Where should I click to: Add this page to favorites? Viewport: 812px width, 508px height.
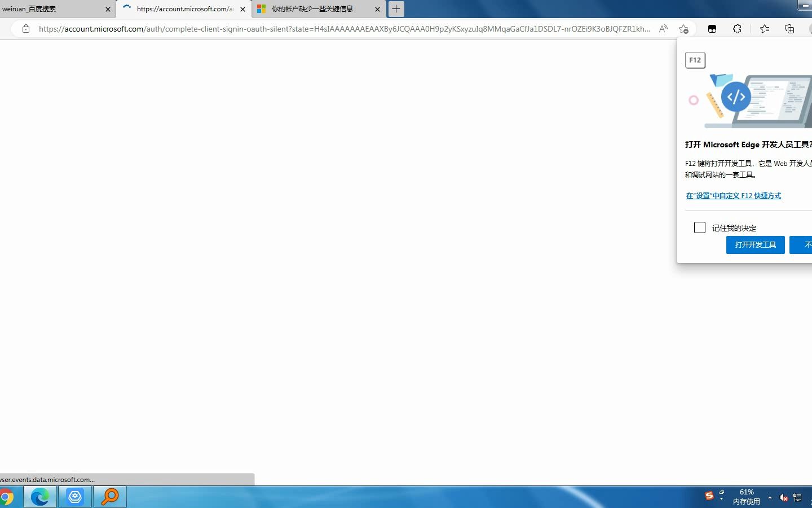[683, 29]
